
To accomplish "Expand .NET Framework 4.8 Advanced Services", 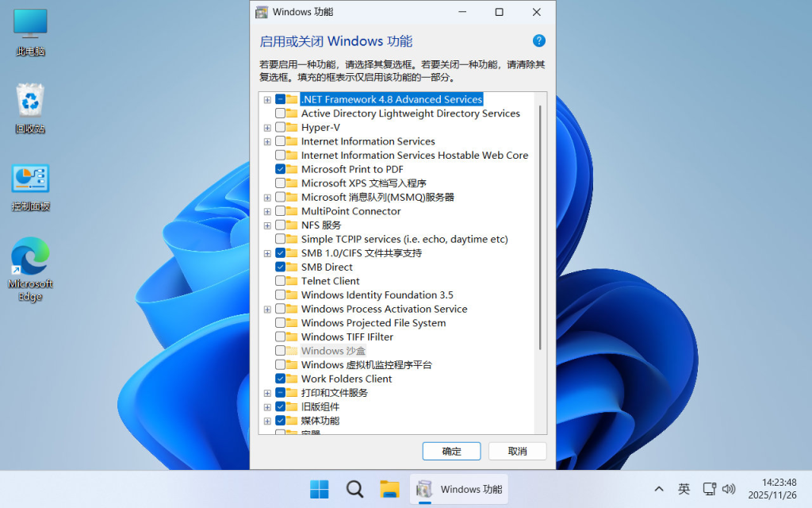I will coord(267,99).
